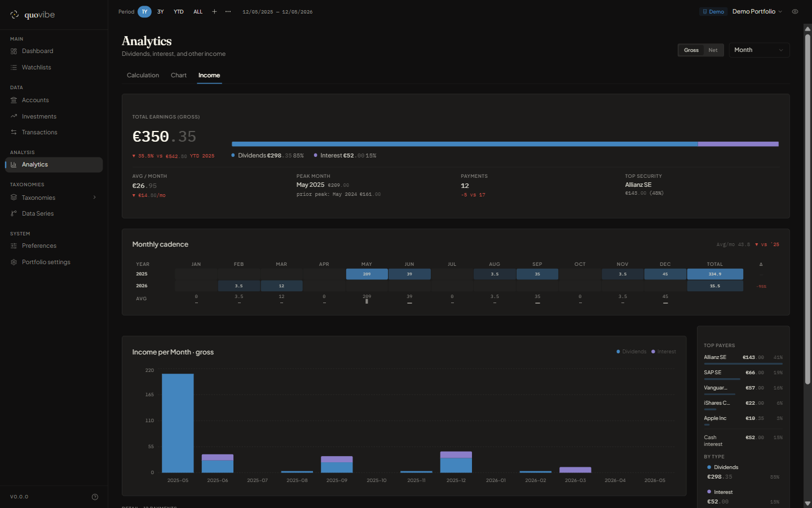Open the Demo Portfolio selector
Viewport: 812px width, 508px height.
(757, 11)
